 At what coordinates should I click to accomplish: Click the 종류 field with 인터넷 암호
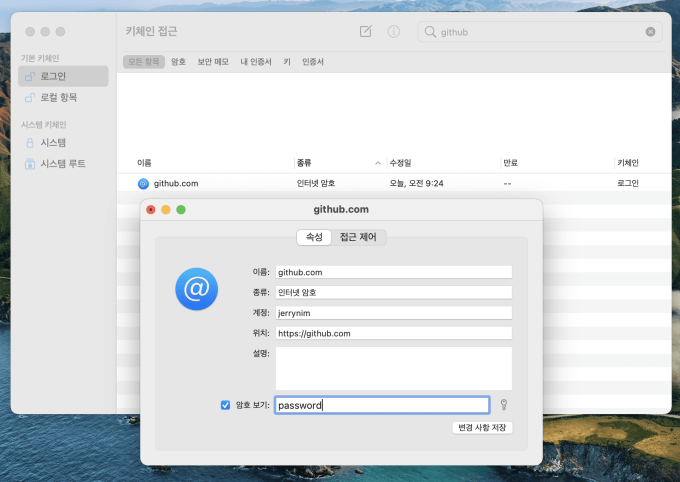click(x=393, y=292)
